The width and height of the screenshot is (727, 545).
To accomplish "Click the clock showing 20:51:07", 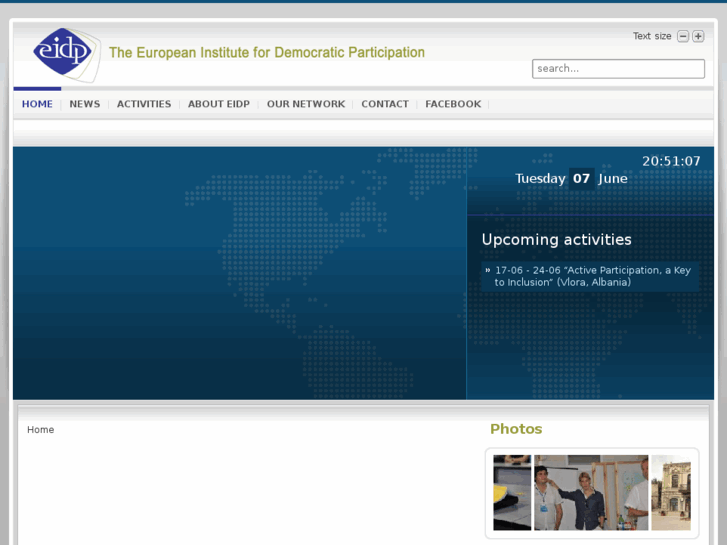I will [671, 161].
